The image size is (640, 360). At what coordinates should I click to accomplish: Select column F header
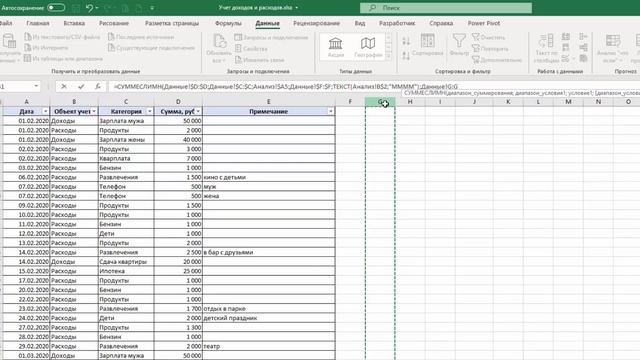coord(350,102)
